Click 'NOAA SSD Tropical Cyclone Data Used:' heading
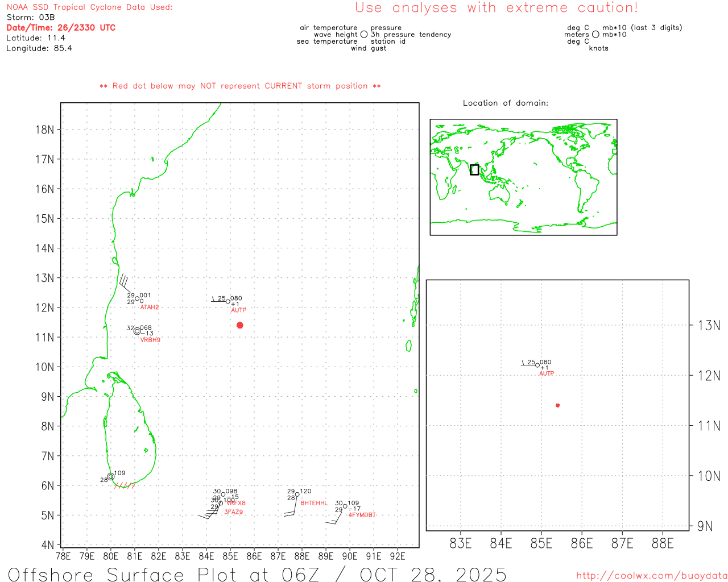The width and height of the screenshot is (728, 582). coord(89,7)
